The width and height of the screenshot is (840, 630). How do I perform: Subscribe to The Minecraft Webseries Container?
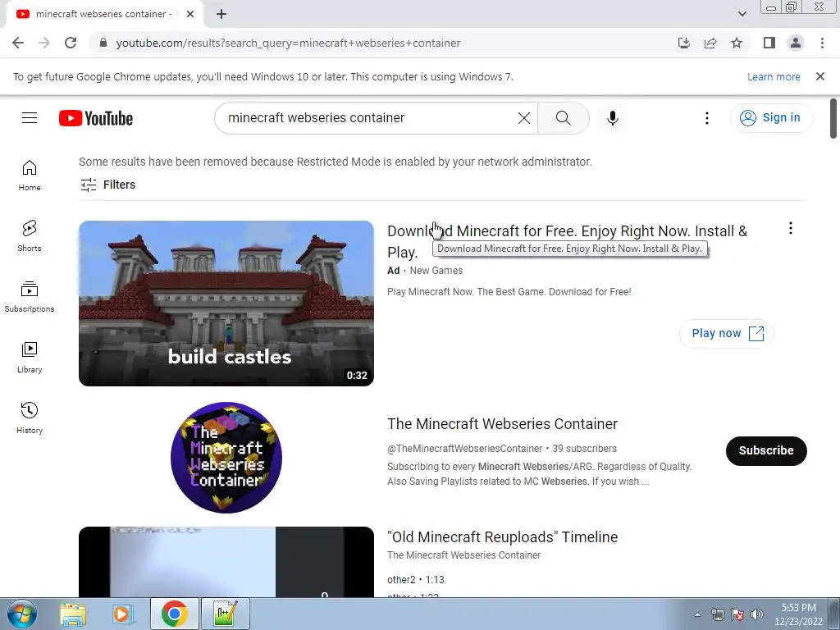[766, 450]
